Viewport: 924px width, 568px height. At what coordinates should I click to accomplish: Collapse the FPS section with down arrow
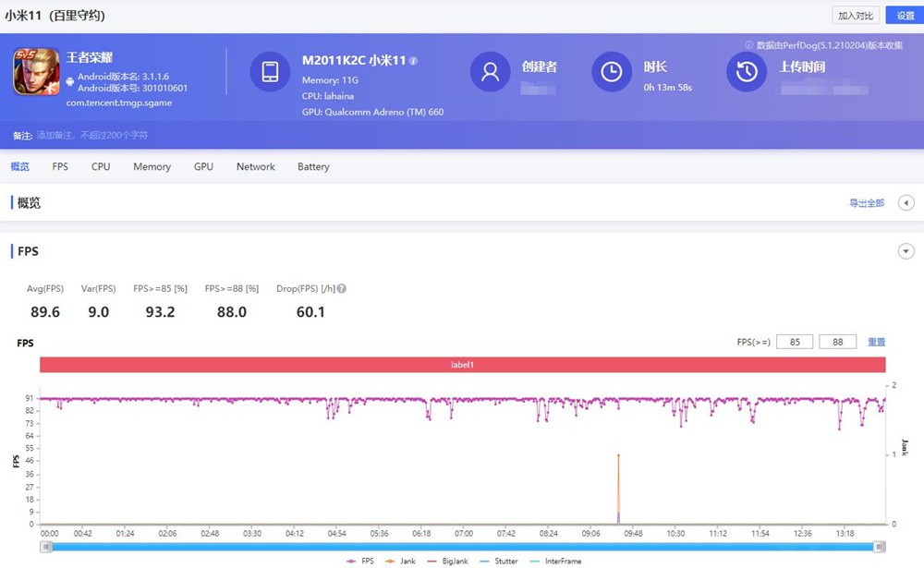pyautogui.click(x=906, y=251)
